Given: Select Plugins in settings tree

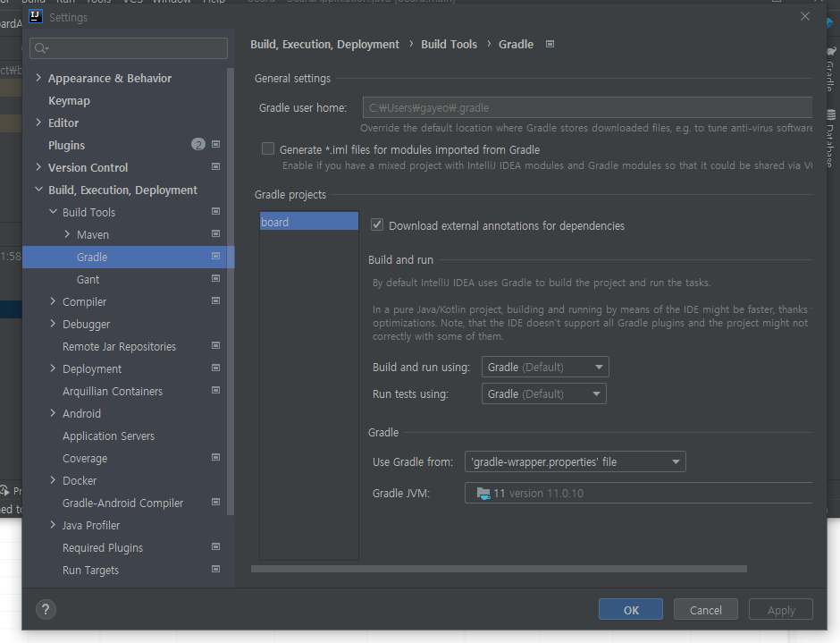Looking at the screenshot, I should tap(66, 146).
